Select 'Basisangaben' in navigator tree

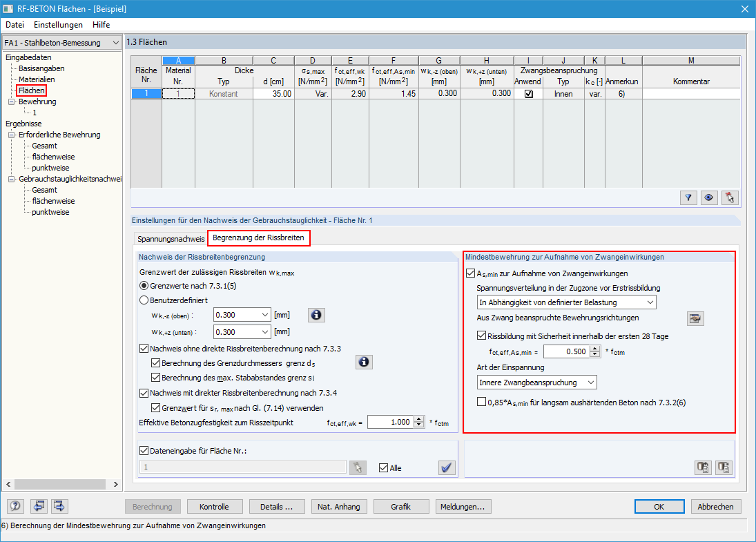pyautogui.click(x=41, y=68)
